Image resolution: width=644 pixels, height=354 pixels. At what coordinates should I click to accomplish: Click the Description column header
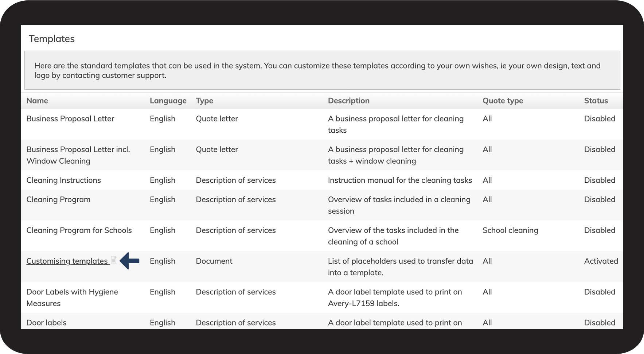tap(348, 101)
